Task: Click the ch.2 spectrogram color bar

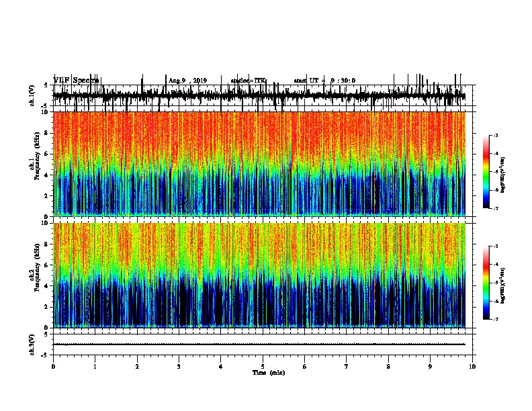Action: [x=486, y=283]
